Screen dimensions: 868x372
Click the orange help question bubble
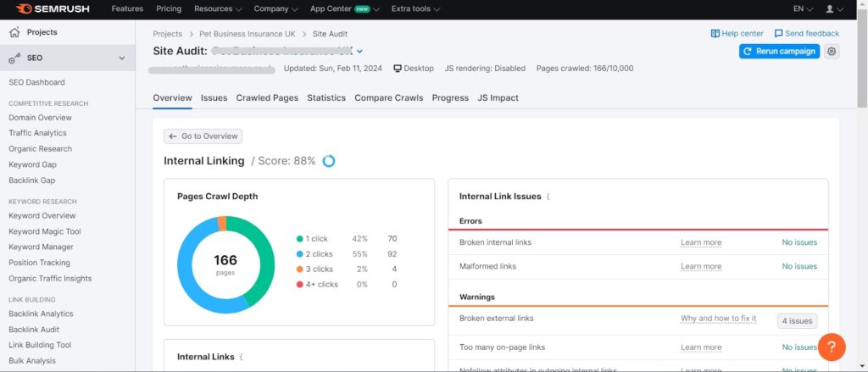coord(832,347)
